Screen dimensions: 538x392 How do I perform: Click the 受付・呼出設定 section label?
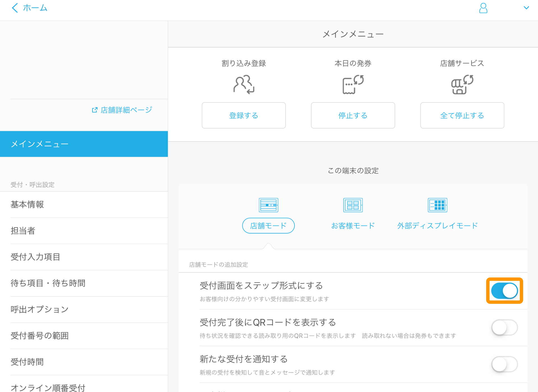point(33,185)
